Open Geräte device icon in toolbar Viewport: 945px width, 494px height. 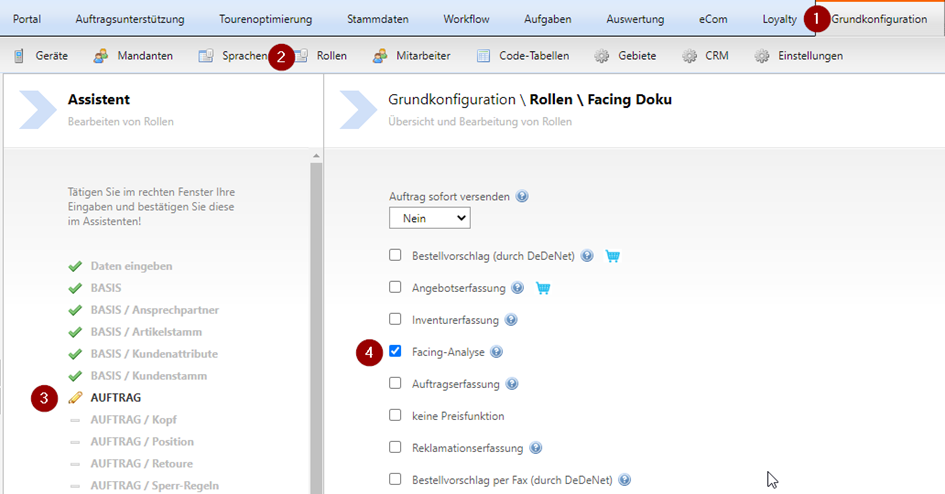[19, 56]
